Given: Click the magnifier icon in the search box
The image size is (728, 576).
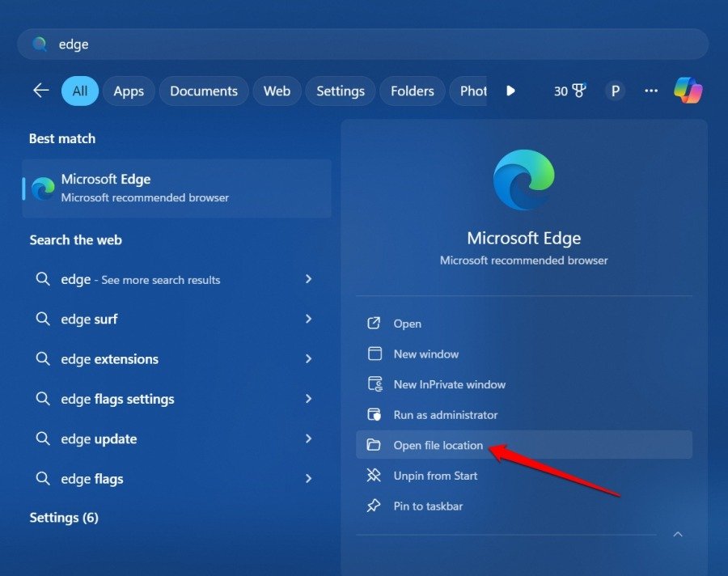Looking at the screenshot, I should pos(40,44).
